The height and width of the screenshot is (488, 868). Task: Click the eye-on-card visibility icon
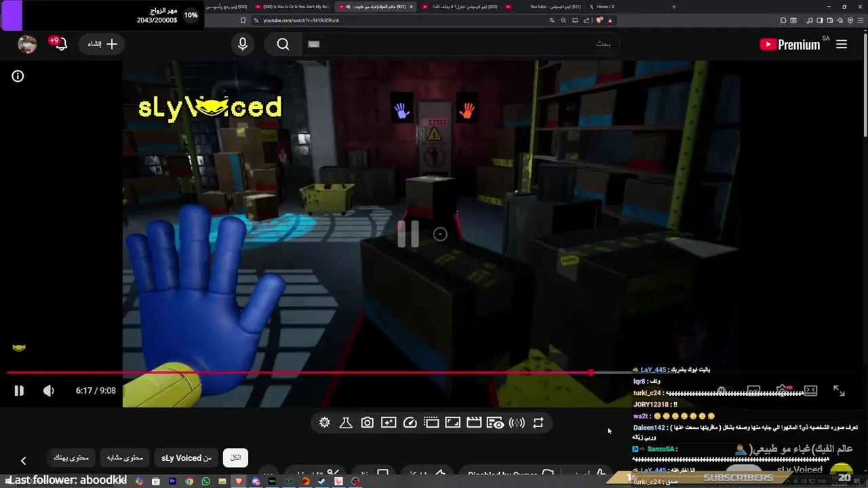495,423
